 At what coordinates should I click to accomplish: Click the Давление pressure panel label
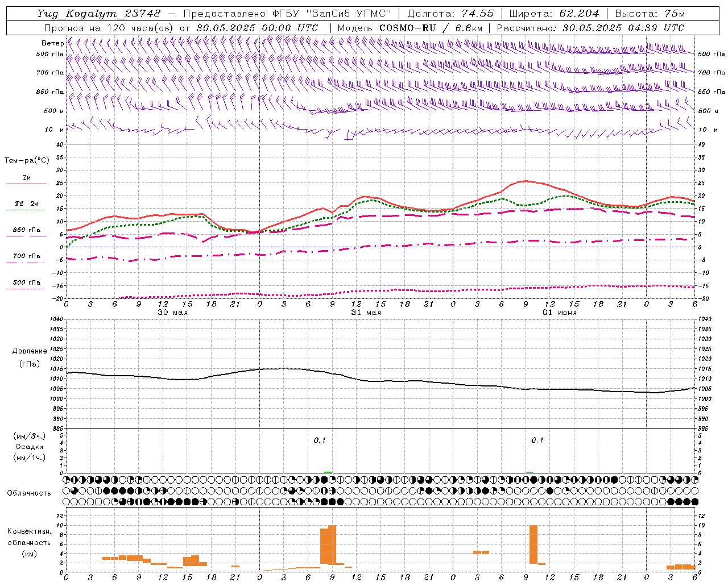[x=30, y=351]
